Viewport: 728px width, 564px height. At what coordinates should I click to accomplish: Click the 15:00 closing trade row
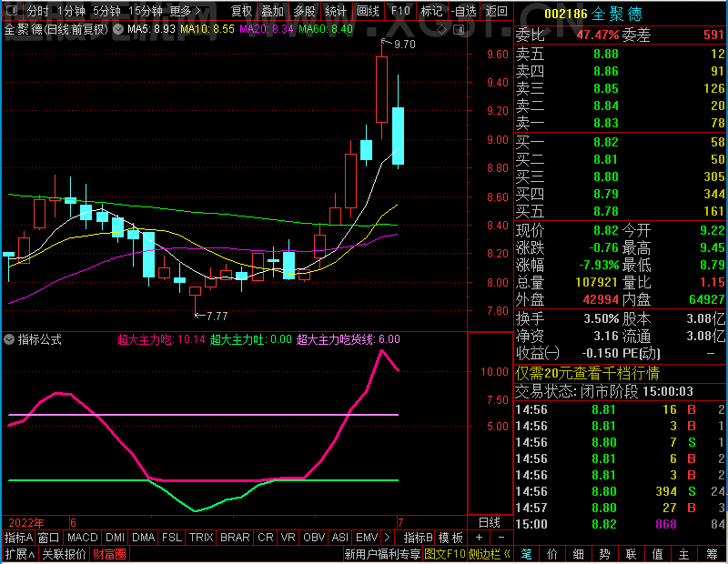621,525
